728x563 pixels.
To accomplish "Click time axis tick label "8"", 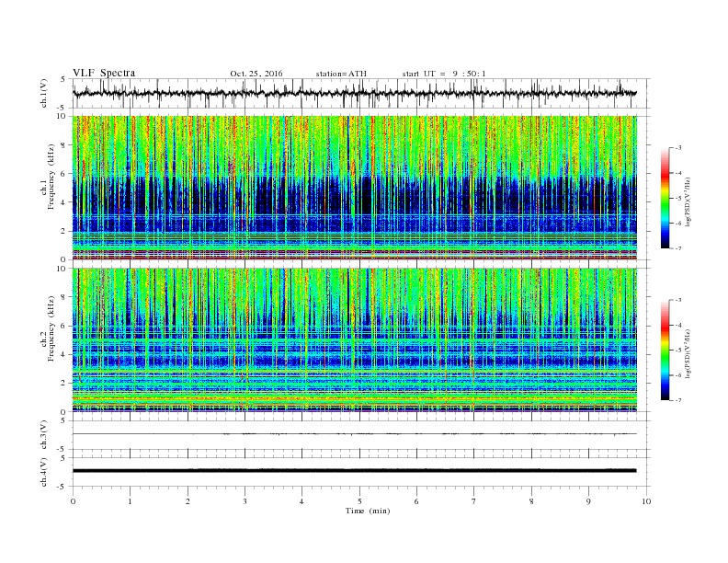I will click(x=531, y=501).
